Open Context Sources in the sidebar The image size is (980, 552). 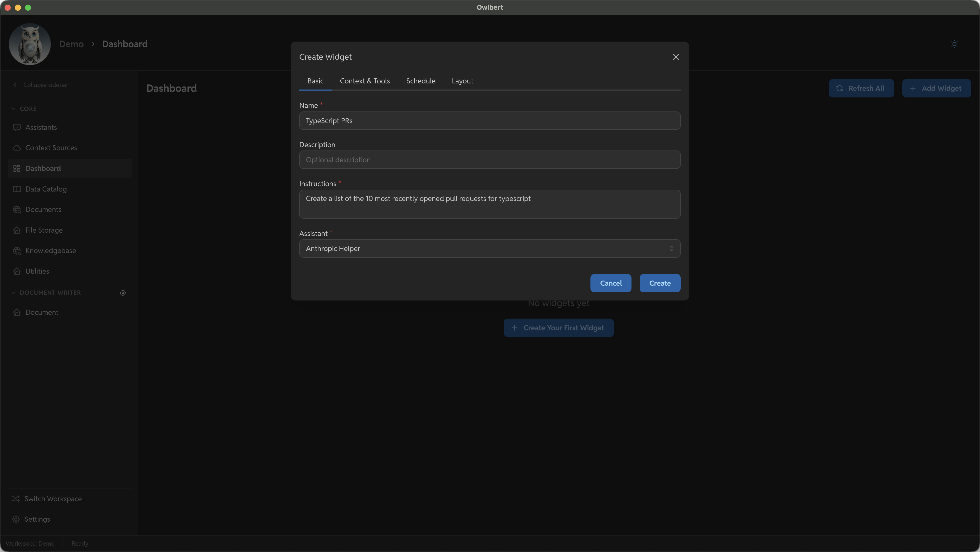click(51, 148)
